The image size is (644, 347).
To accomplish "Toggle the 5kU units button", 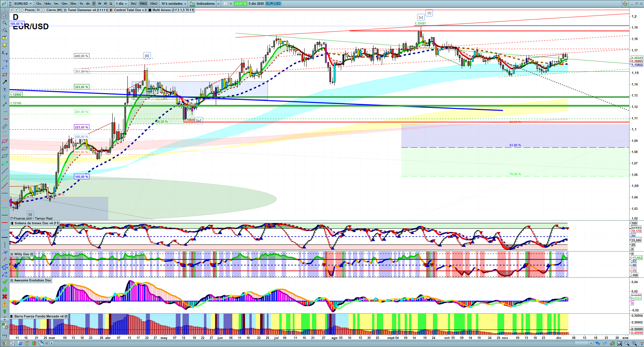I will pos(133,4).
